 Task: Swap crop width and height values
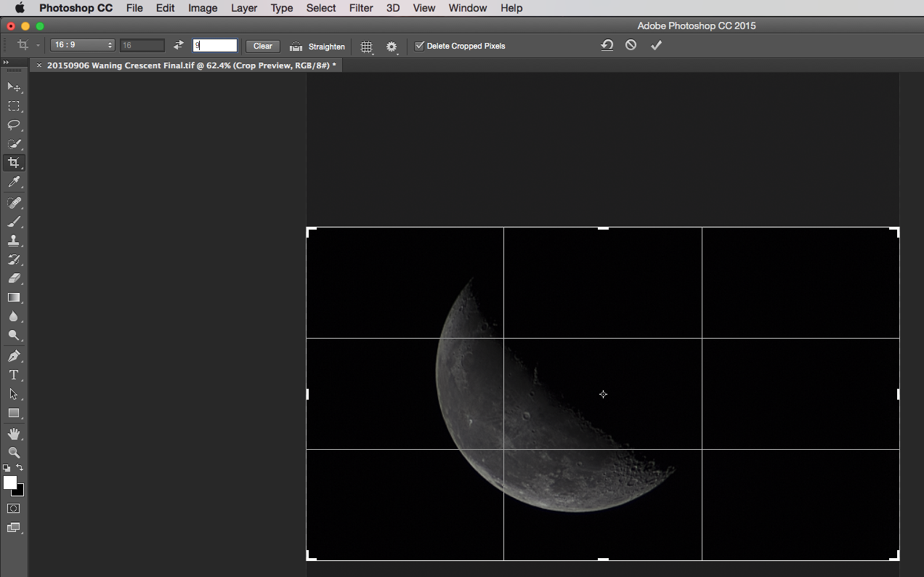pyautogui.click(x=178, y=45)
